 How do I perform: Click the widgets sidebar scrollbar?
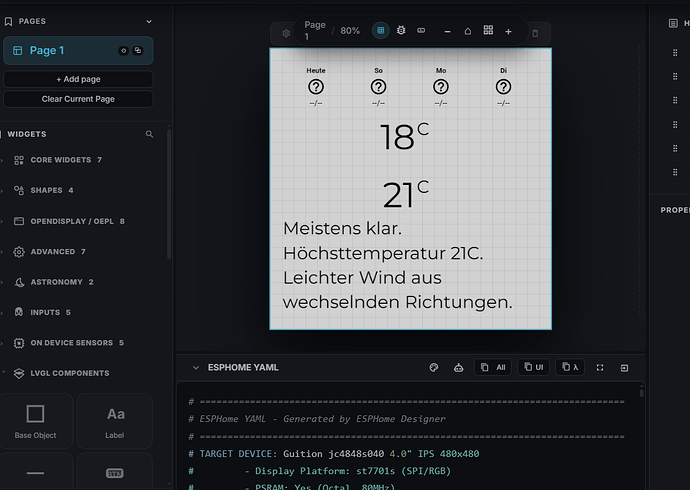tap(169, 194)
